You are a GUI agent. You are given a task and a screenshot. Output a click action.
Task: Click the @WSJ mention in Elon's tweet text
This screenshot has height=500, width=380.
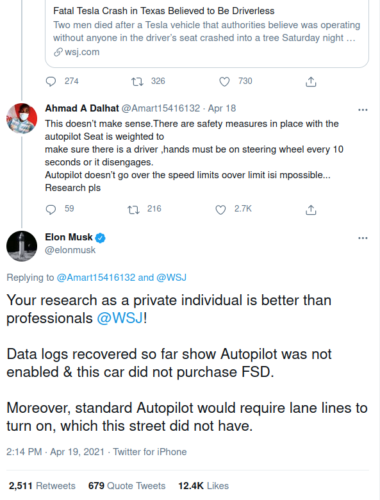[120, 318]
